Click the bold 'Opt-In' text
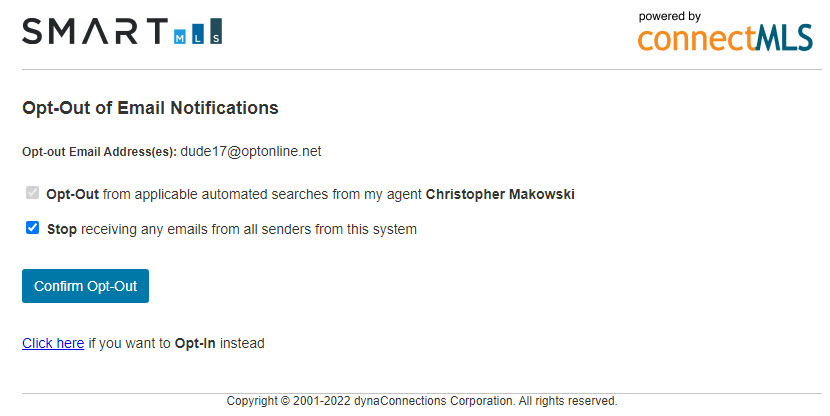The image size is (830, 416). coord(195,343)
